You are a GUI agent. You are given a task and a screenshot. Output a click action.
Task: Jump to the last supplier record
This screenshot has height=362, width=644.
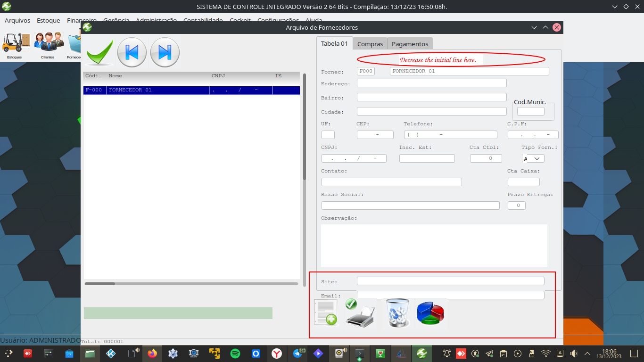coord(165,52)
